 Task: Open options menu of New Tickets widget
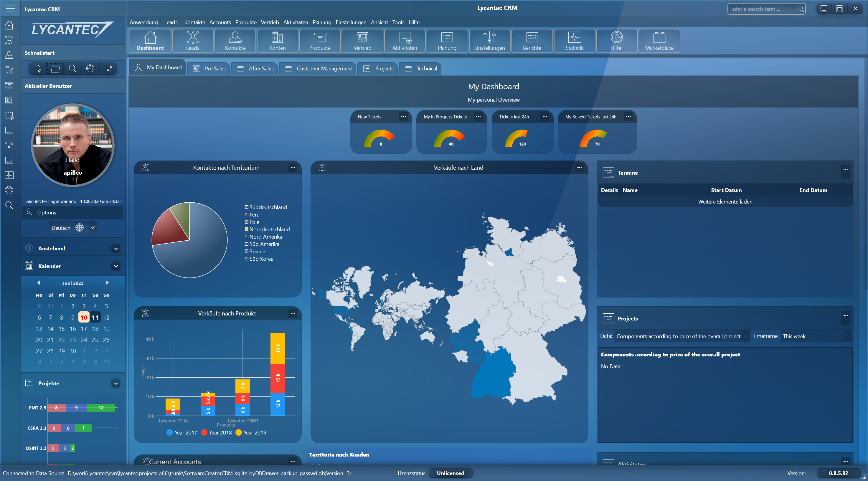point(403,117)
